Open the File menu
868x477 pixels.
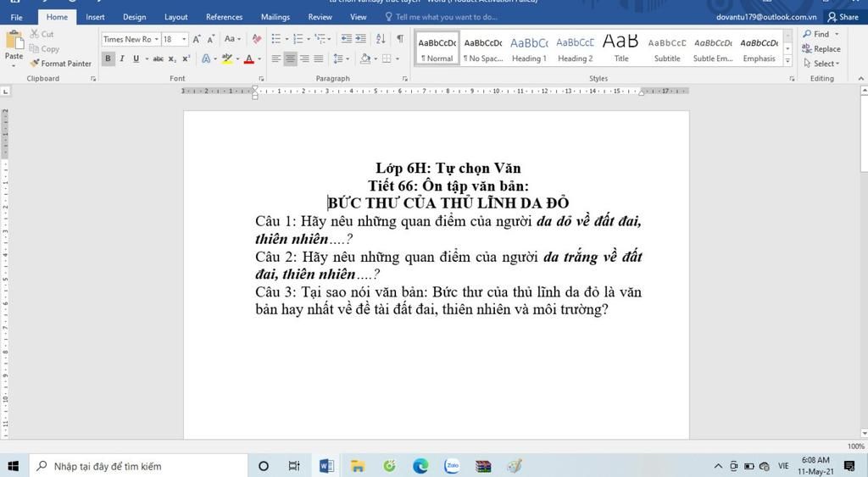point(17,17)
